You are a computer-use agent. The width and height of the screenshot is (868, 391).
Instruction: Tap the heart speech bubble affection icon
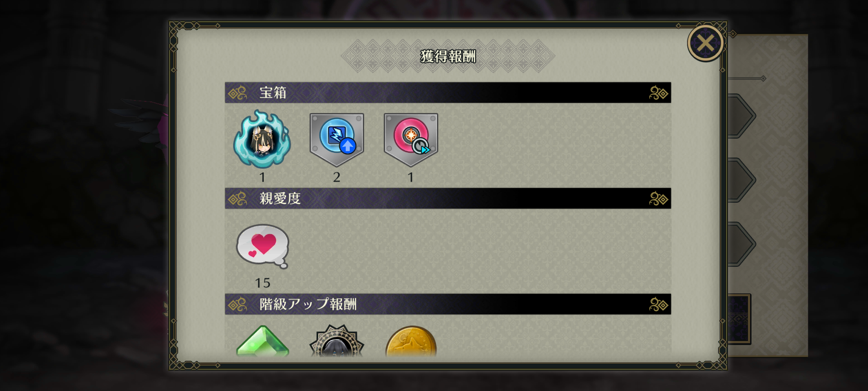pos(263,247)
